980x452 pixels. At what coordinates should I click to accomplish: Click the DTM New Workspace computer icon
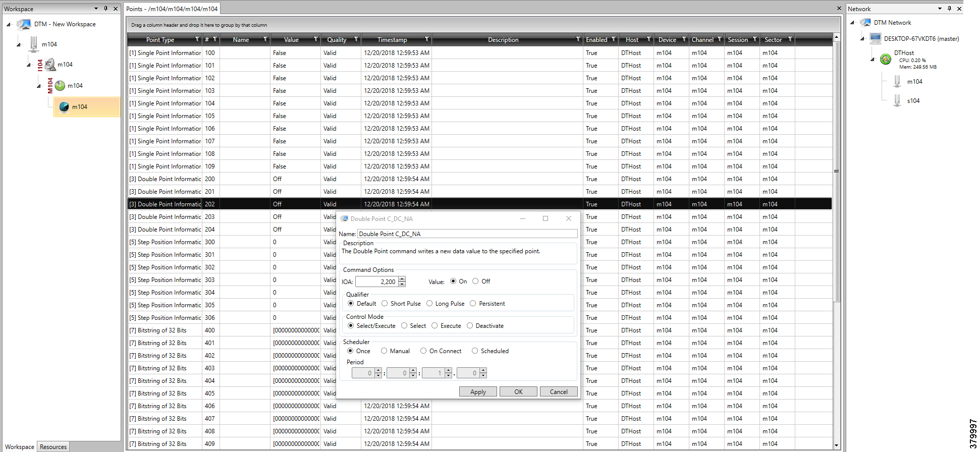(24, 24)
